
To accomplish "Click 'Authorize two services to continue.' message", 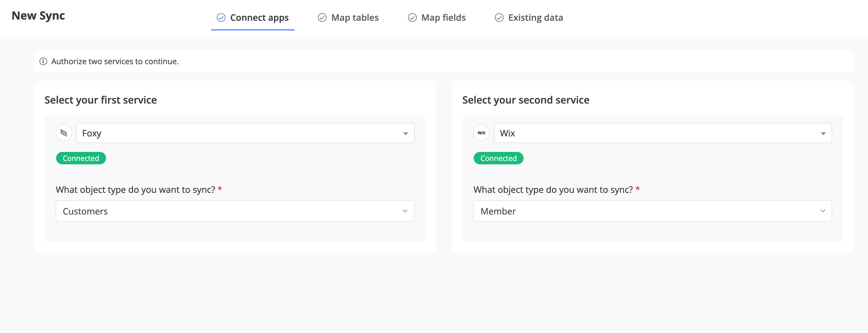I will [x=115, y=61].
